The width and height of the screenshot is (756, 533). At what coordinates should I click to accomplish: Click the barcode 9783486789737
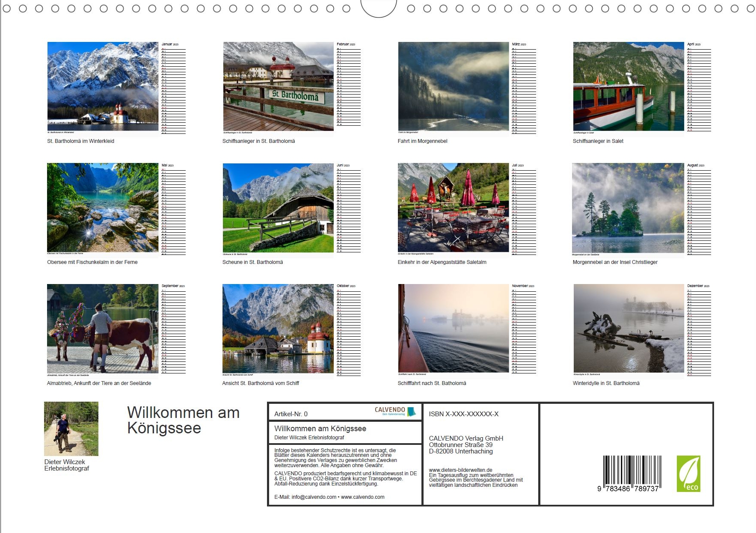632,473
